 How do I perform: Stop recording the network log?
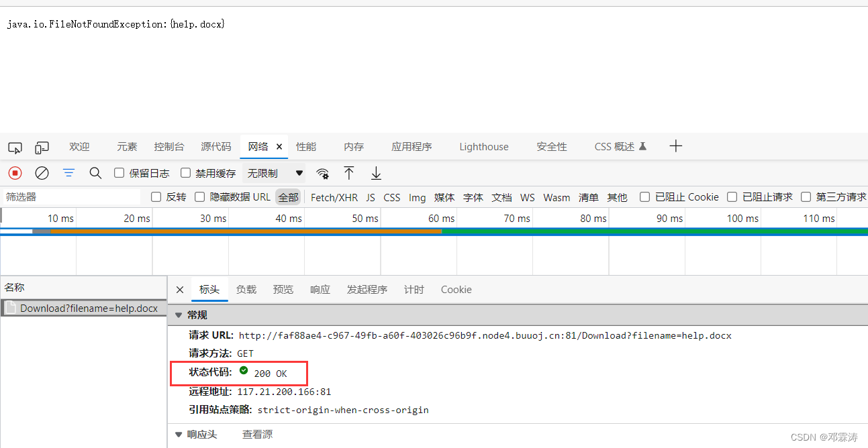[15, 172]
